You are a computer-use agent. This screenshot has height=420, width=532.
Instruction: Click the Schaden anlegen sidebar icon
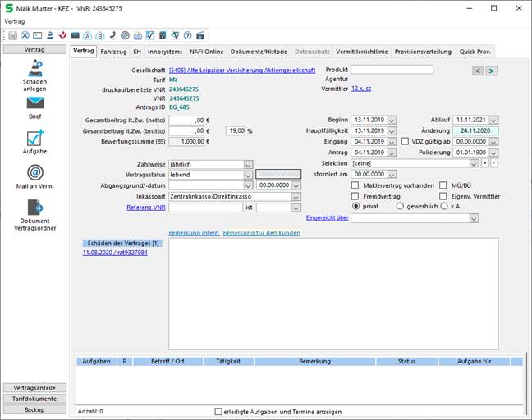point(34,69)
